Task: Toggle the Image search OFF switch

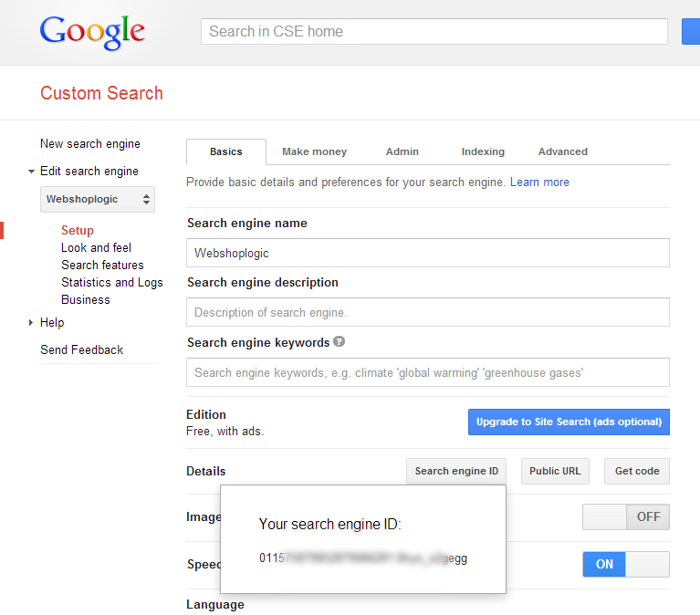Action: click(626, 516)
